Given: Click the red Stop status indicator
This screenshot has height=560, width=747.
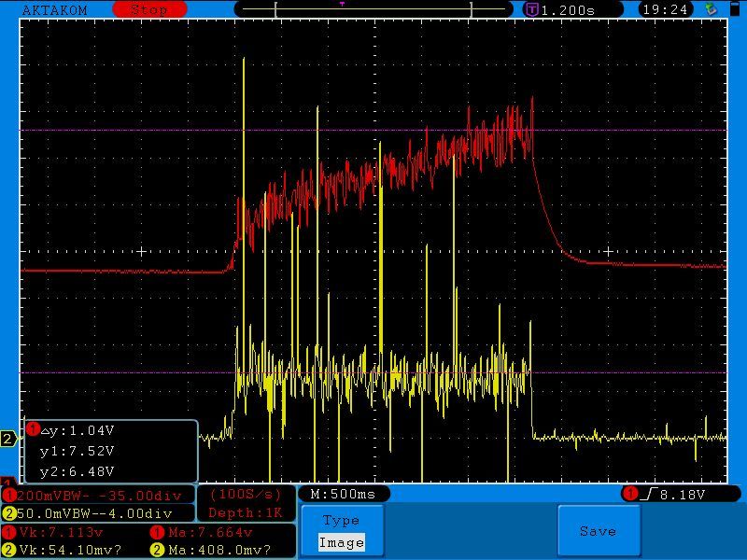Looking at the screenshot, I should [x=149, y=9].
